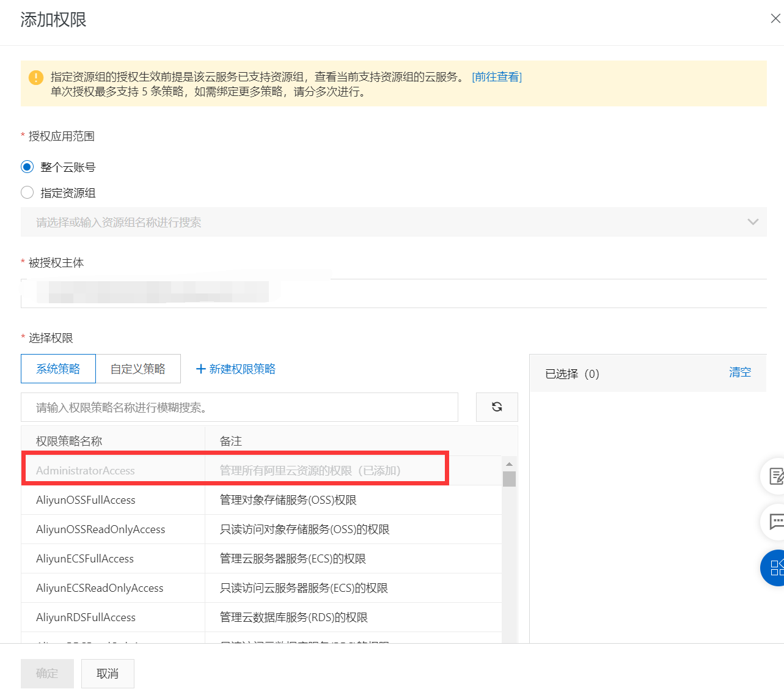
Task: Expand dropdown chevron of resource group
Action: click(x=753, y=222)
